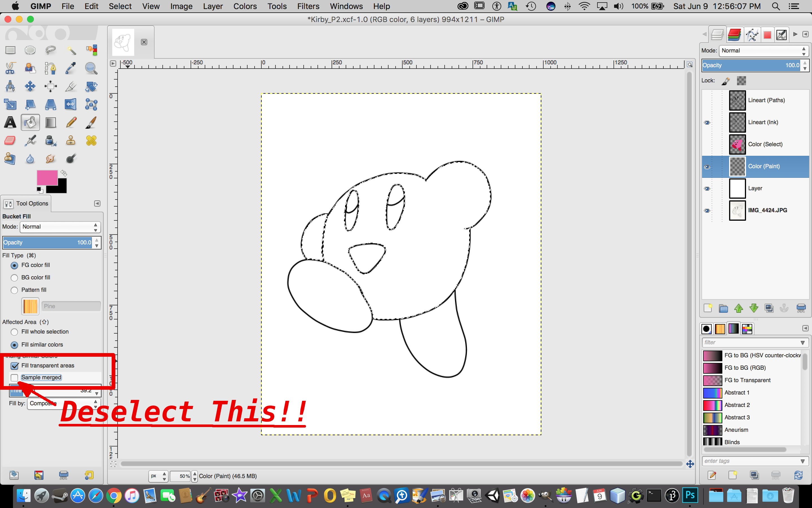Select Pattern fill radio button
The image size is (812, 508).
click(14, 290)
